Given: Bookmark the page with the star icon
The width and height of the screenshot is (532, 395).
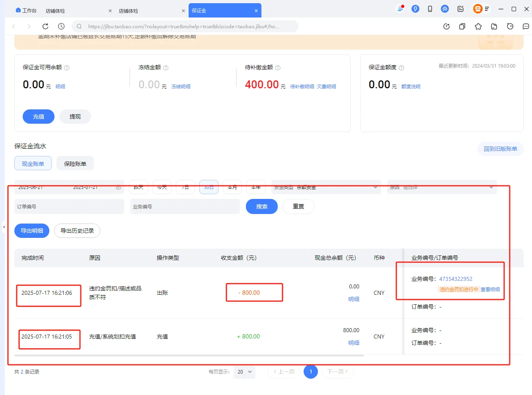Looking at the screenshot, I should point(478,26).
